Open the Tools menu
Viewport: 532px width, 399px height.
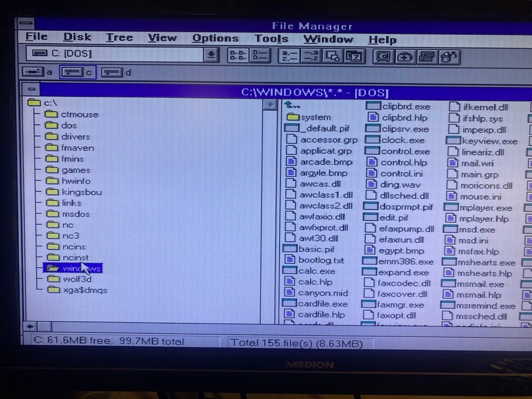(272, 39)
